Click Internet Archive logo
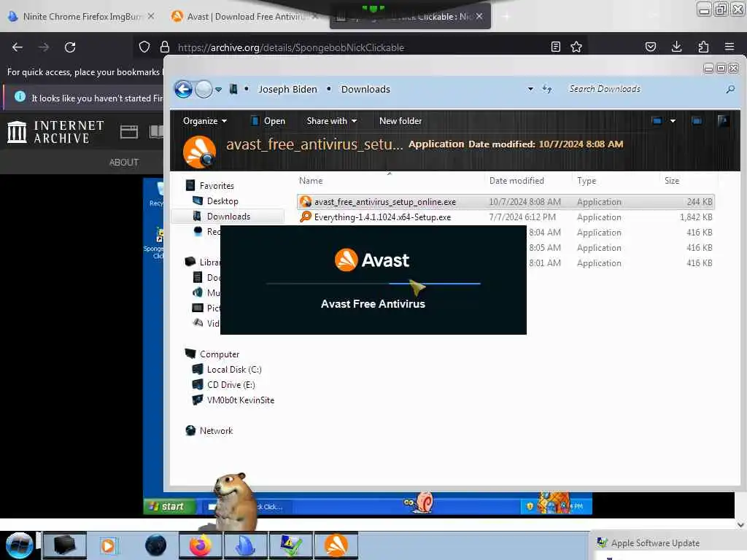Screen dimensions: 747x560 coord(55,132)
